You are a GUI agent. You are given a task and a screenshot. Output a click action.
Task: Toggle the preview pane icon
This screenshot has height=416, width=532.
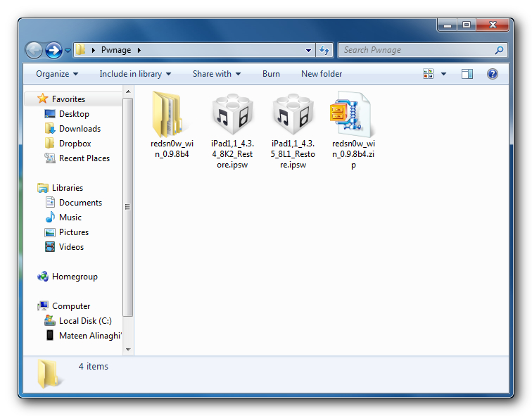467,74
